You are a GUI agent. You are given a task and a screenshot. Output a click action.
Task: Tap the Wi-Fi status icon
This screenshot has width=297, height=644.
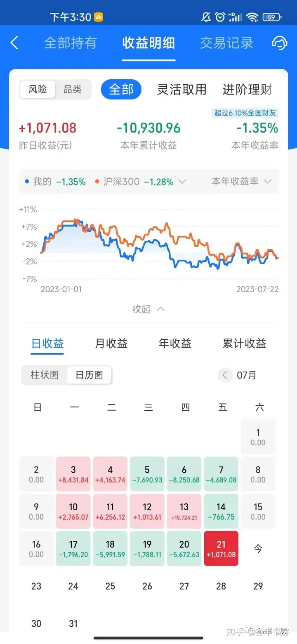[252, 17]
